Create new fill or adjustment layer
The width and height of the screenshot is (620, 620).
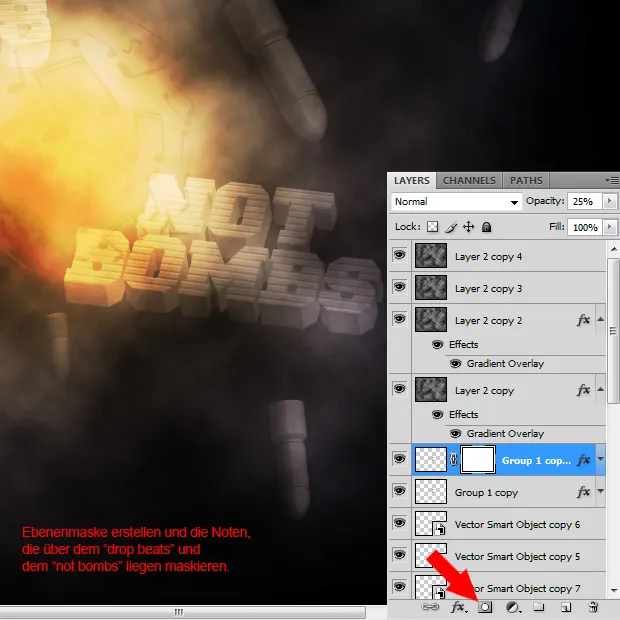(512, 607)
